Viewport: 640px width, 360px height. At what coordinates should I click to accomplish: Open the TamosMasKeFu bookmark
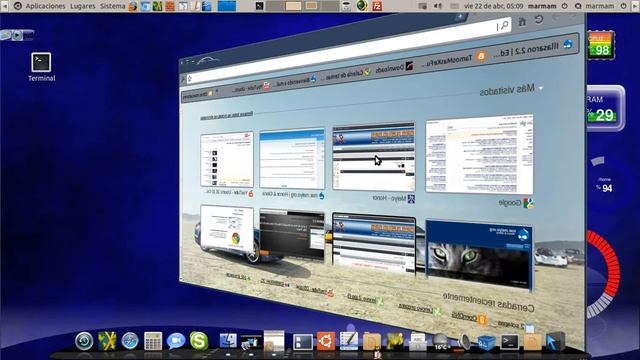pyautogui.click(x=453, y=59)
